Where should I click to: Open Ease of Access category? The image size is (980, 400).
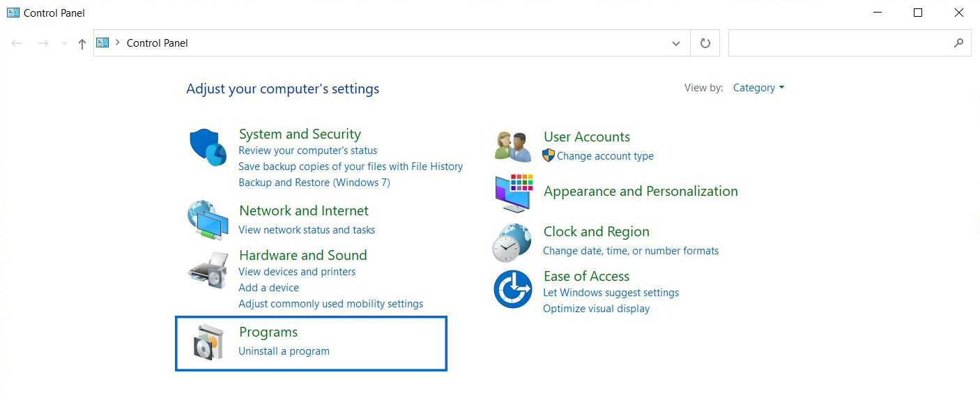[586, 276]
